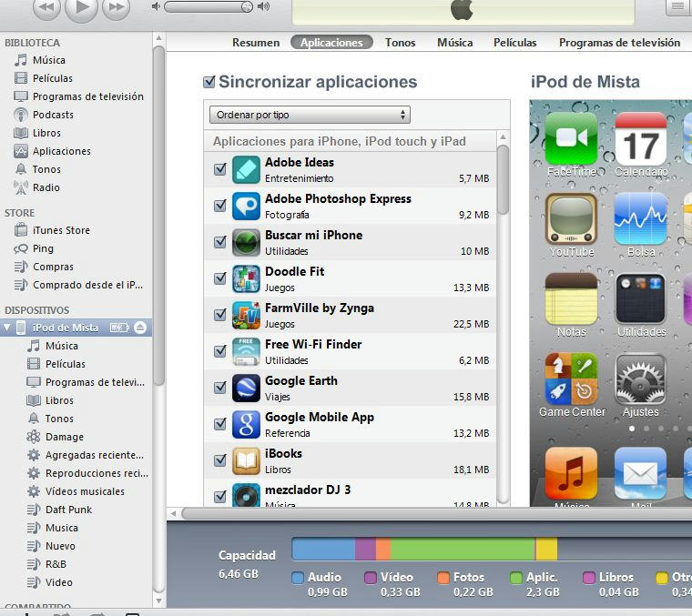
Task: Click the Doodle Fit app icon
Action: (246, 278)
